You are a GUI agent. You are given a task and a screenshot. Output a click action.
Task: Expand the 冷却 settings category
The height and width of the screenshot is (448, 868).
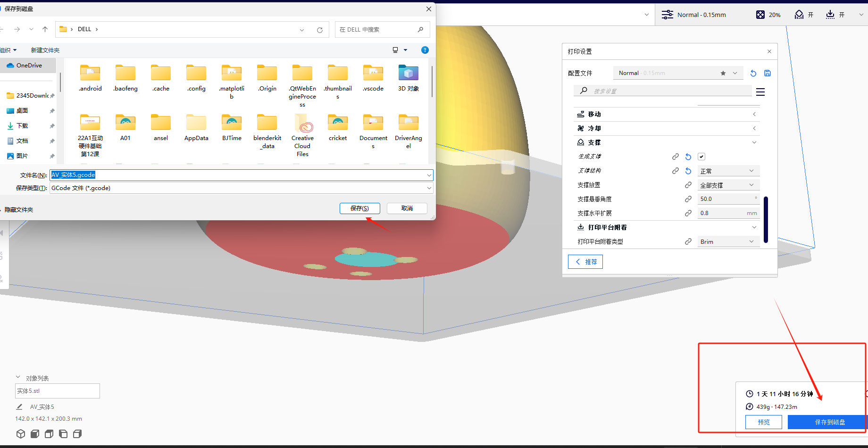(x=667, y=128)
